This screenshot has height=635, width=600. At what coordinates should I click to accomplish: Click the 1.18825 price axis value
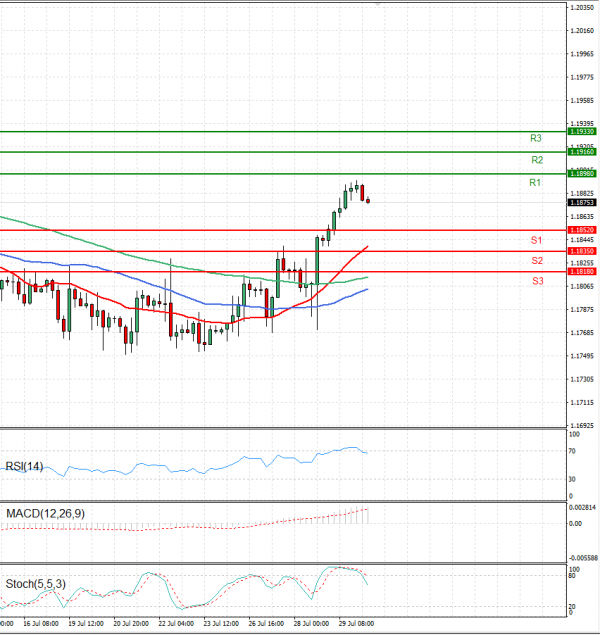[582, 194]
